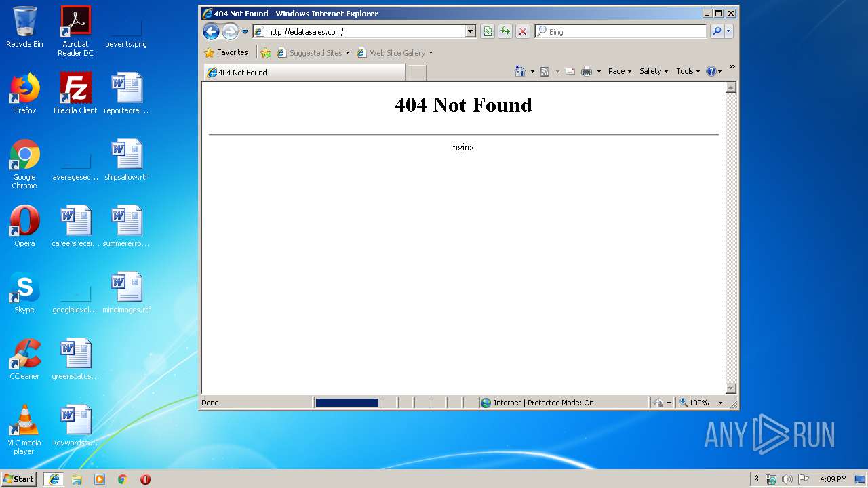Viewport: 868px width, 488px height.
Task: Open Windows Explorer folder taskbar icon
Action: [77, 479]
